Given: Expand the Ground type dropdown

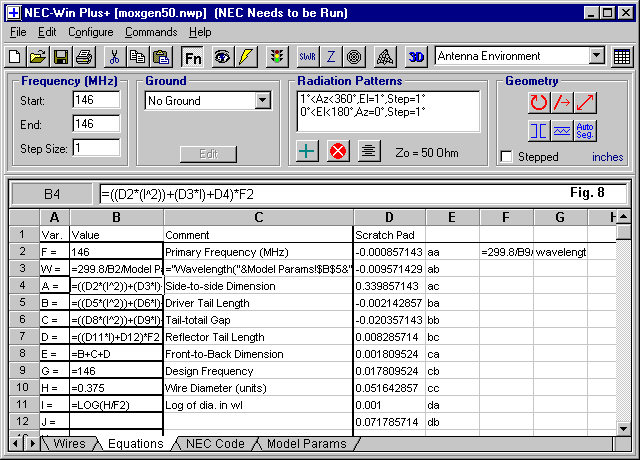Looking at the screenshot, I should tap(262, 101).
